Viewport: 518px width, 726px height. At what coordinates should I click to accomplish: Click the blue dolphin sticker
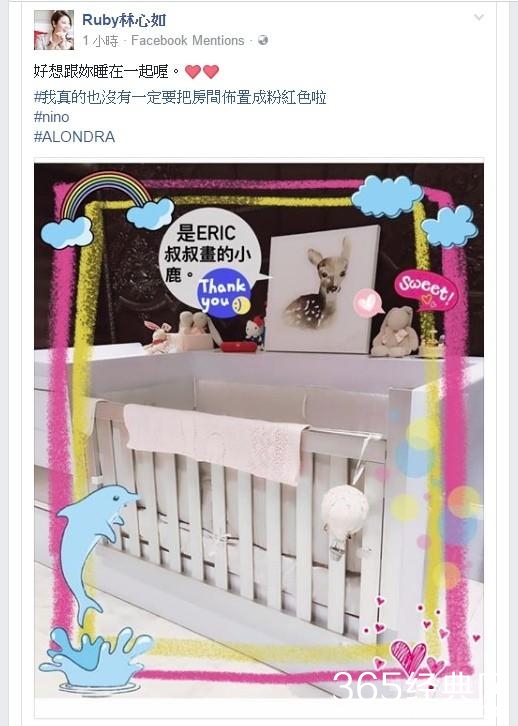point(96,552)
